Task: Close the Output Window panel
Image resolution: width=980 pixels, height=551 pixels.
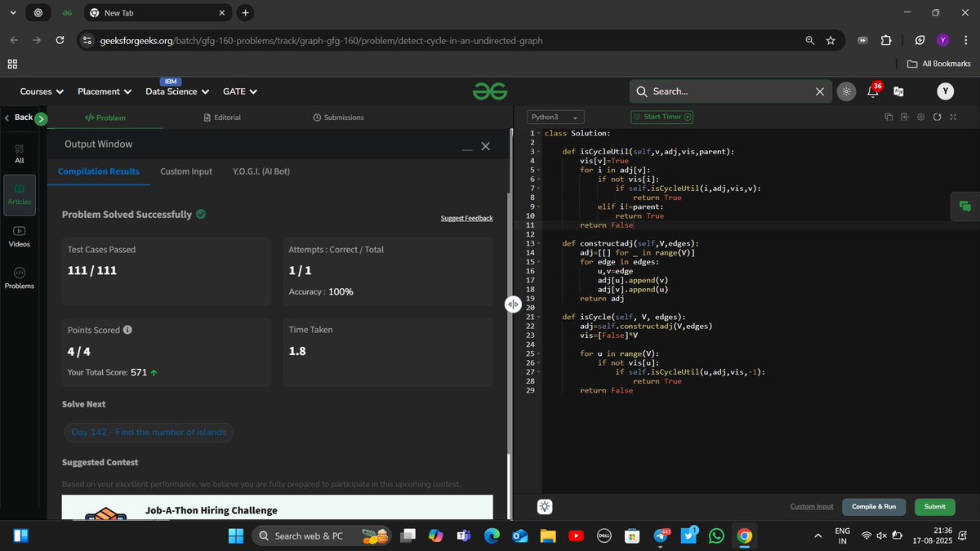Action: tap(486, 146)
